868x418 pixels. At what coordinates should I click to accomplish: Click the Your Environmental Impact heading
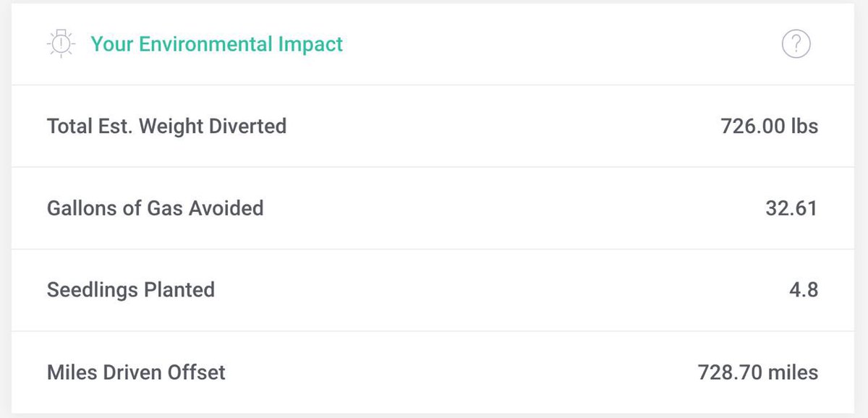(x=217, y=44)
